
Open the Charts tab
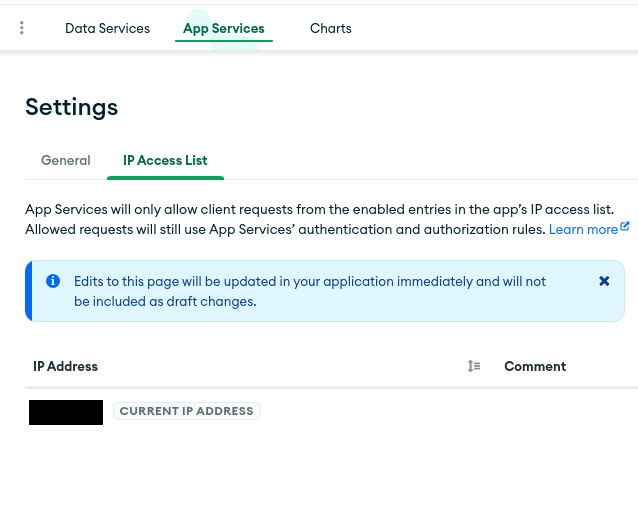[x=330, y=28]
